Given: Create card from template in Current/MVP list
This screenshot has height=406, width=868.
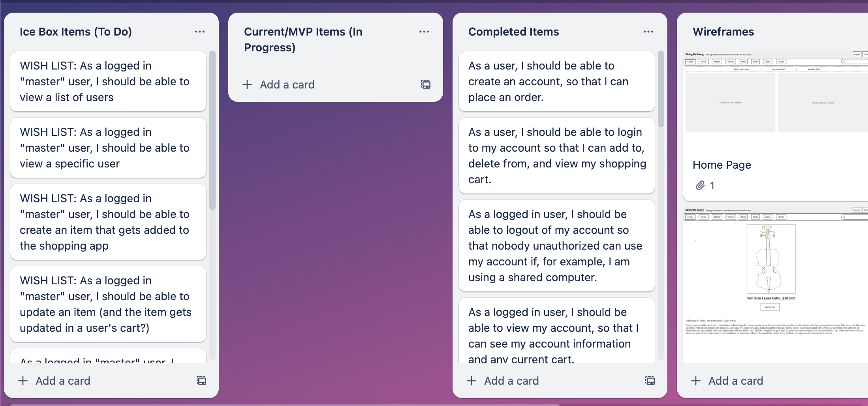Looking at the screenshot, I should tap(425, 85).
